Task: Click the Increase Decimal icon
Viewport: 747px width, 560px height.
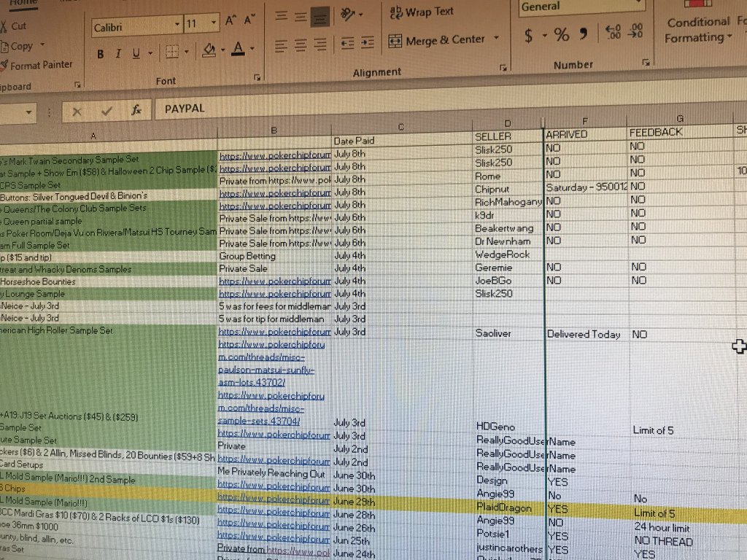Action: pyautogui.click(x=613, y=31)
